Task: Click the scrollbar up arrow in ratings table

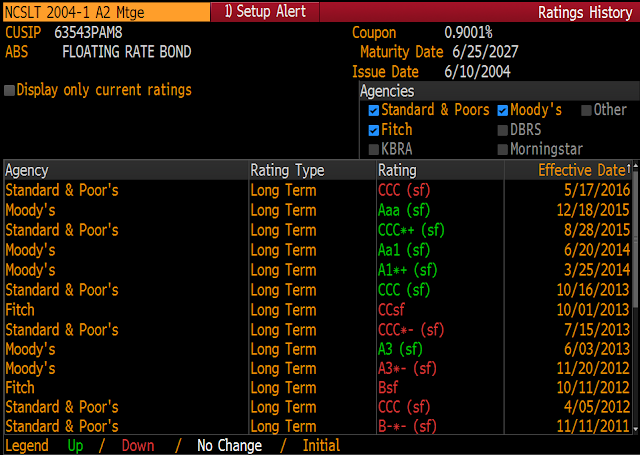Action: (636, 164)
